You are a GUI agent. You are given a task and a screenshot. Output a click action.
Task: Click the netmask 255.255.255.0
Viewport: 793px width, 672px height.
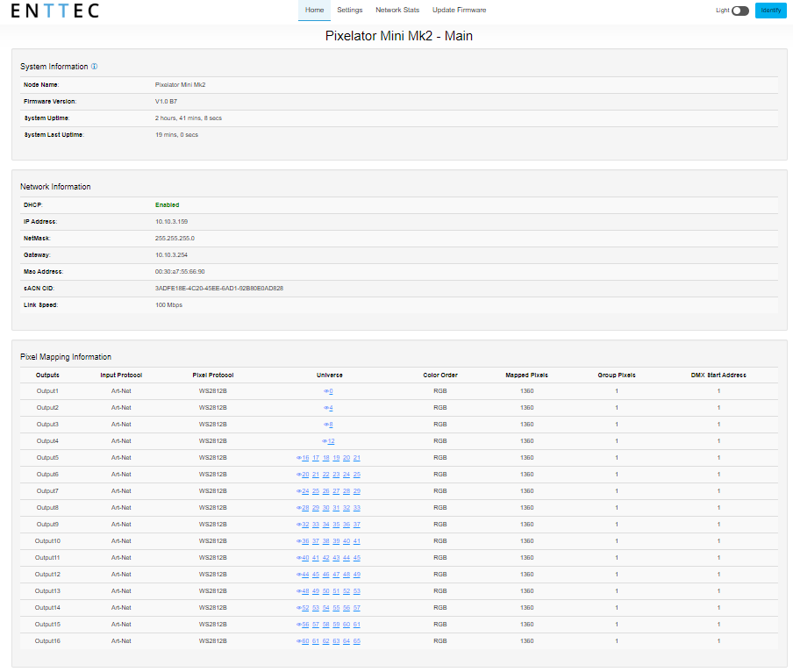[x=175, y=239]
